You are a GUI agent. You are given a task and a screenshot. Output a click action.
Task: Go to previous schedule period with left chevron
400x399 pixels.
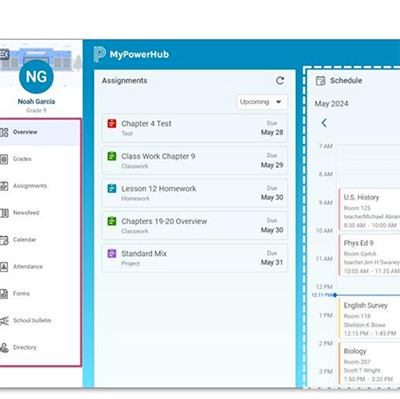tap(324, 123)
